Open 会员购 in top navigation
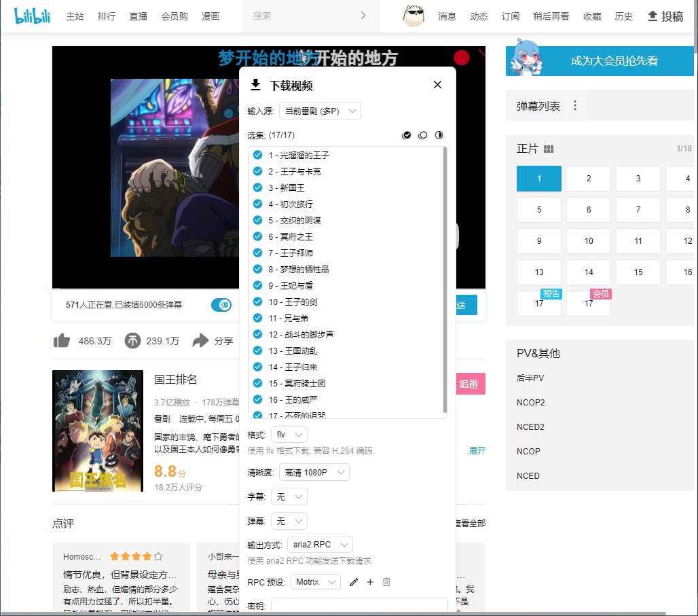 pos(174,16)
